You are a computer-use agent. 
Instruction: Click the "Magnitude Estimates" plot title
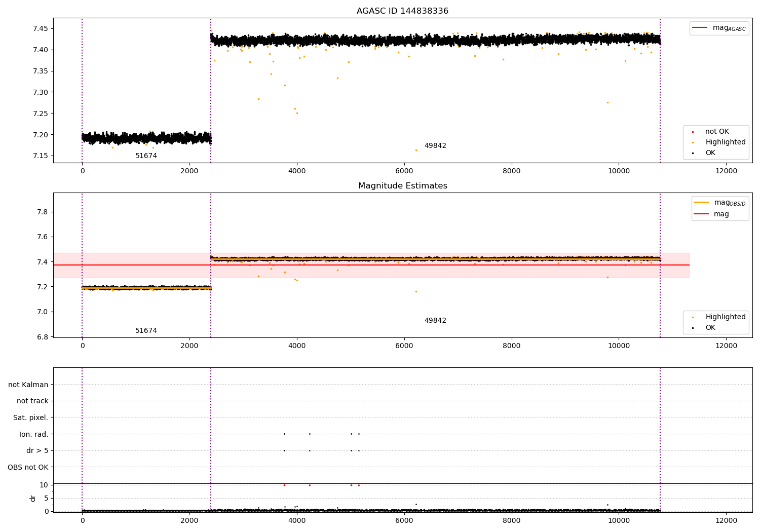click(x=402, y=186)
